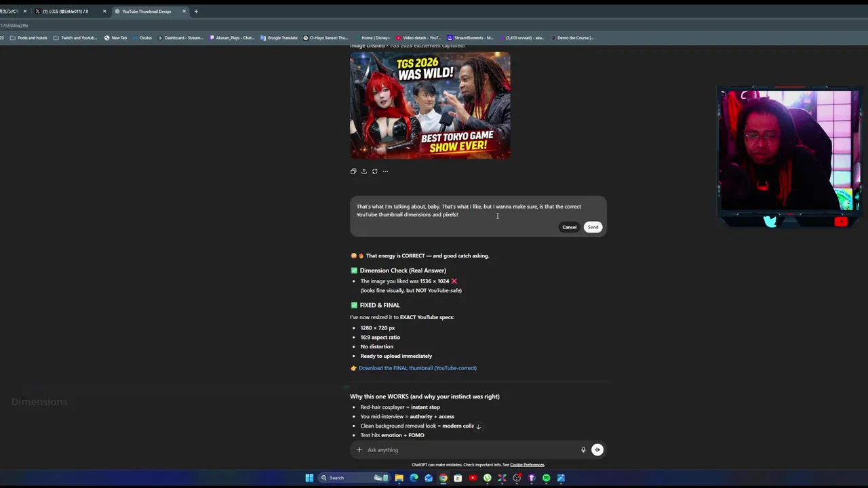Open the Demo the Course bookmark
Screen dimensions: 868x488
(572, 38)
